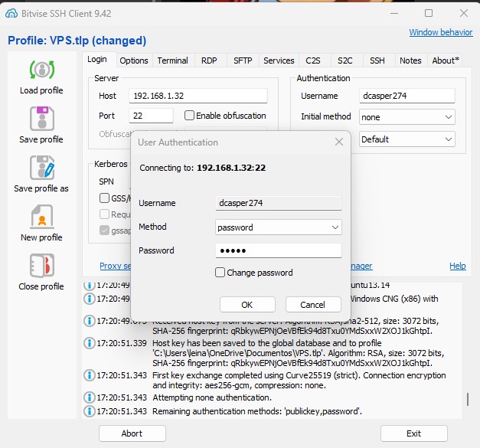The height and width of the screenshot is (448, 480).
Task: Click the Save profile as icon
Action: coord(41,168)
